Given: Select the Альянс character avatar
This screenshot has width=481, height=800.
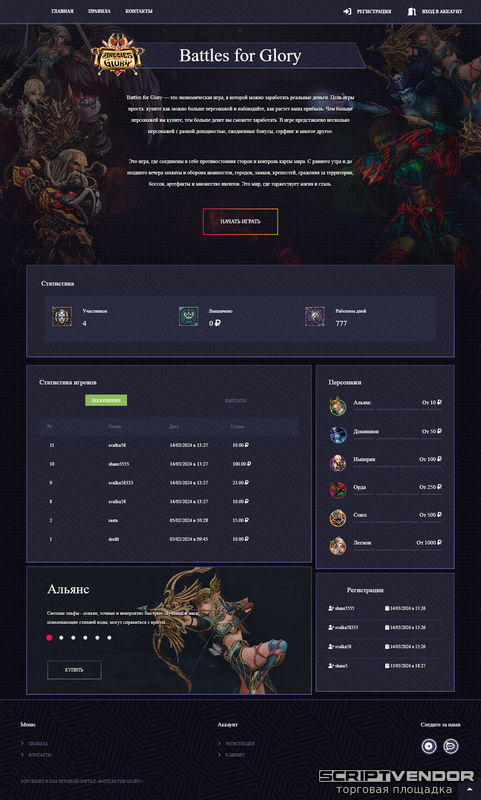Looking at the screenshot, I should click(x=338, y=406).
